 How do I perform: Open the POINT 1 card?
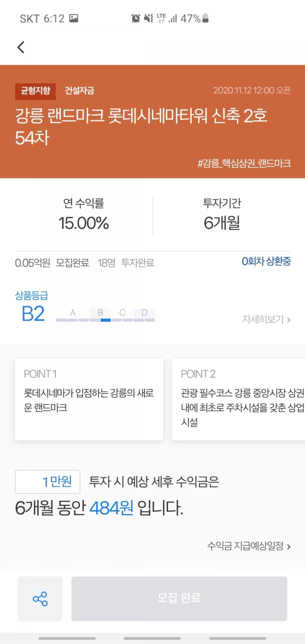(x=89, y=399)
